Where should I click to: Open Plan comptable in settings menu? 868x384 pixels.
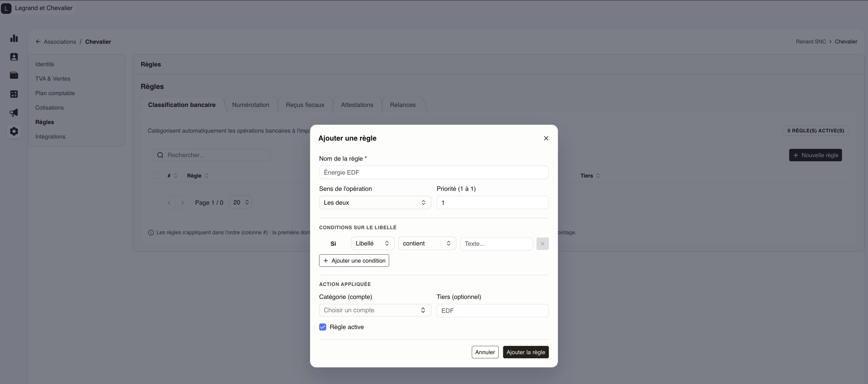[x=55, y=93]
